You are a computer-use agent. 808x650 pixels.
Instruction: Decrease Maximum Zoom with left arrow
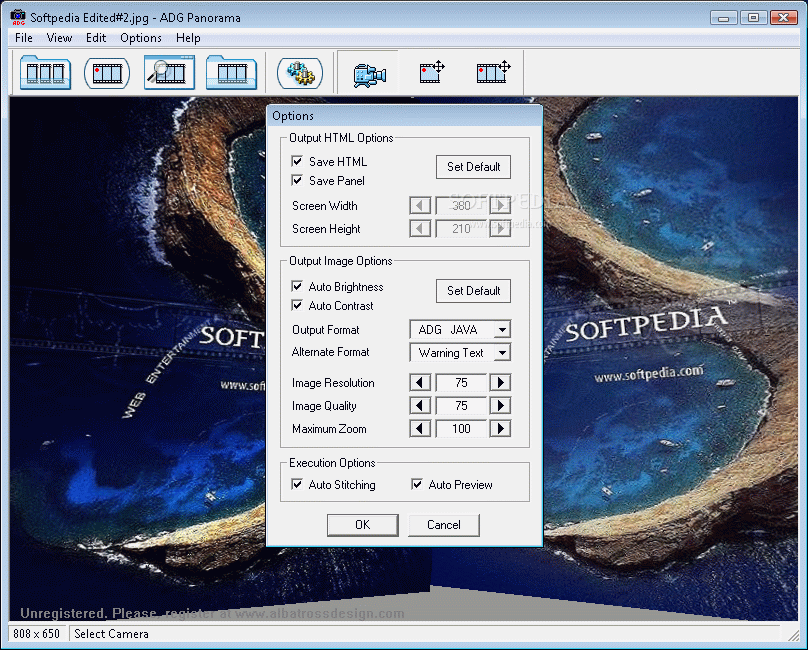point(420,428)
